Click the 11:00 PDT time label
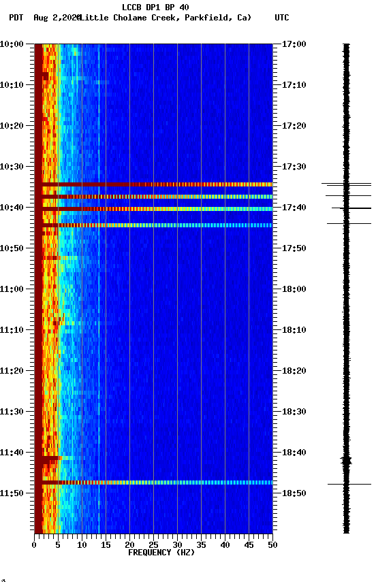This screenshot has height=588, width=376. [12, 289]
